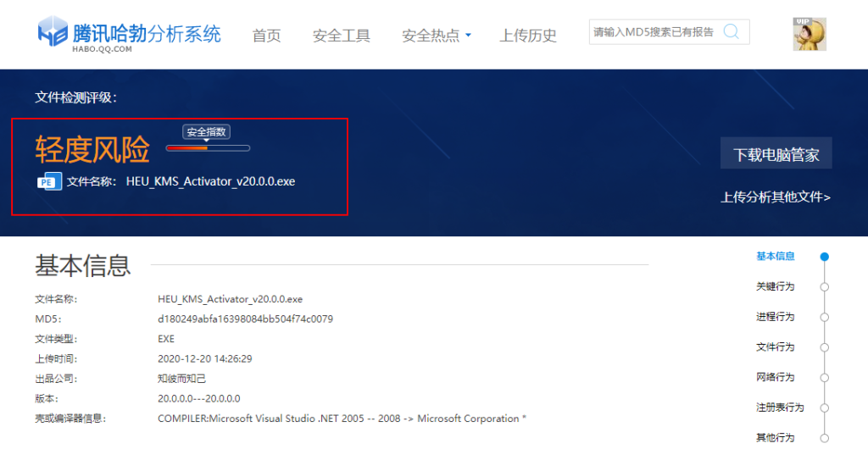The height and width of the screenshot is (449, 868).
Task: Jump to 关键行为 section in sidebar
Action: click(775, 286)
